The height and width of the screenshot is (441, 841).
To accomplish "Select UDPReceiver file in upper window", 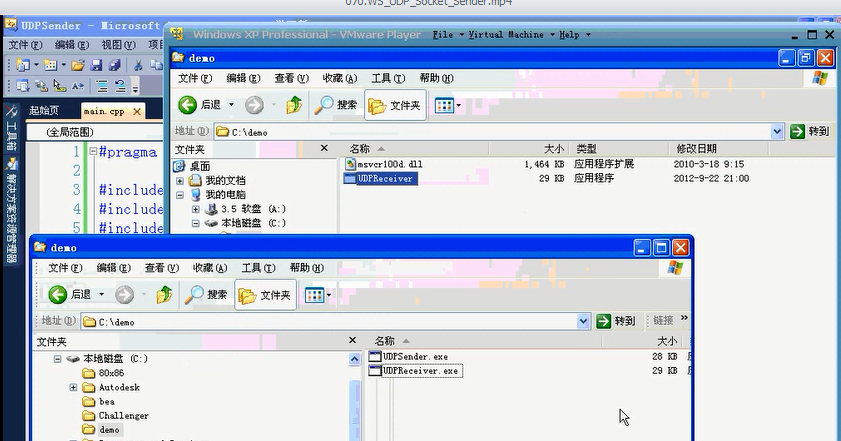I will 379,178.
